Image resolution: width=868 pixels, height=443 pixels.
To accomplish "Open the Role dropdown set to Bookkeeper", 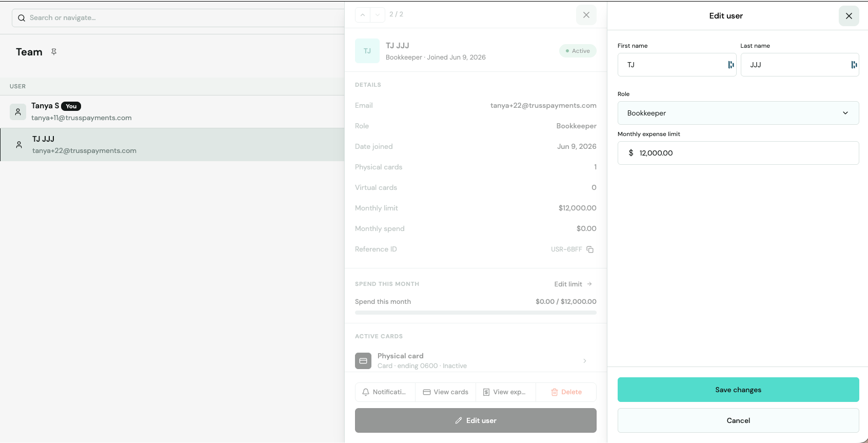I will 738,113.
